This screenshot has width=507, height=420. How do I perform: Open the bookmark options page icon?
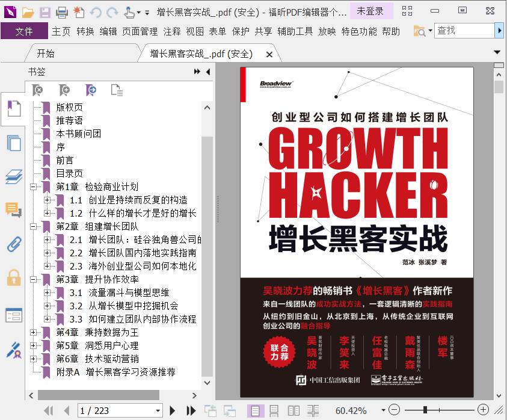pyautogui.click(x=117, y=90)
